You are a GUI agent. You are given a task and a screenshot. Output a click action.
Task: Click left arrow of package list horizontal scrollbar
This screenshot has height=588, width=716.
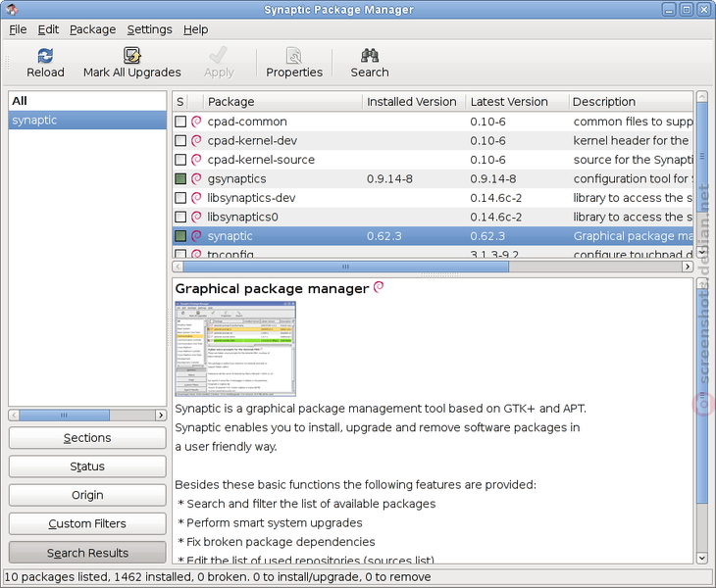pyautogui.click(x=178, y=267)
